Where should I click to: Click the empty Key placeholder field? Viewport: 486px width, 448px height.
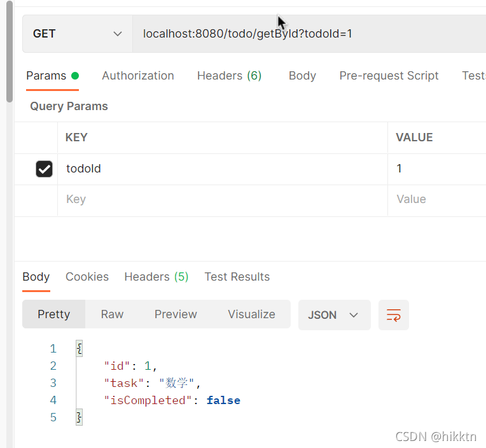tap(223, 199)
